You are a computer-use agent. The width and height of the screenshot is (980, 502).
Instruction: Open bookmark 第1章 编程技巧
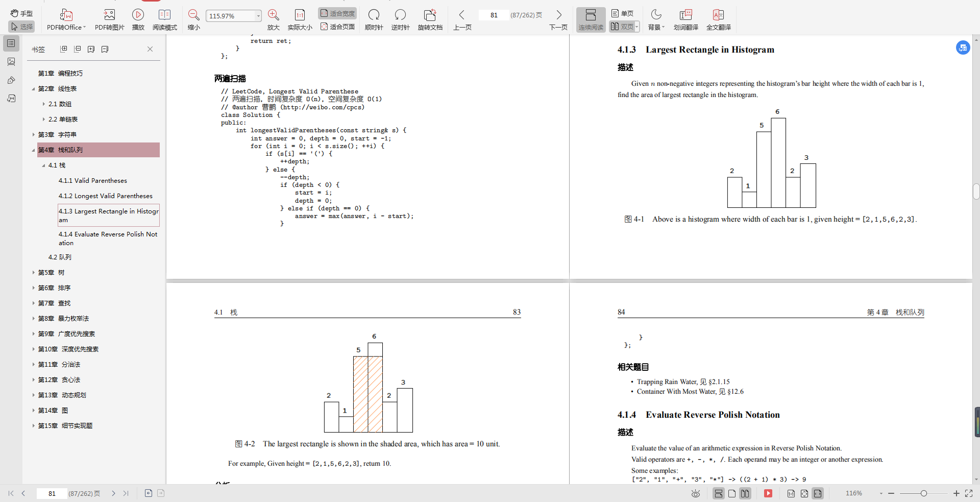tap(60, 74)
